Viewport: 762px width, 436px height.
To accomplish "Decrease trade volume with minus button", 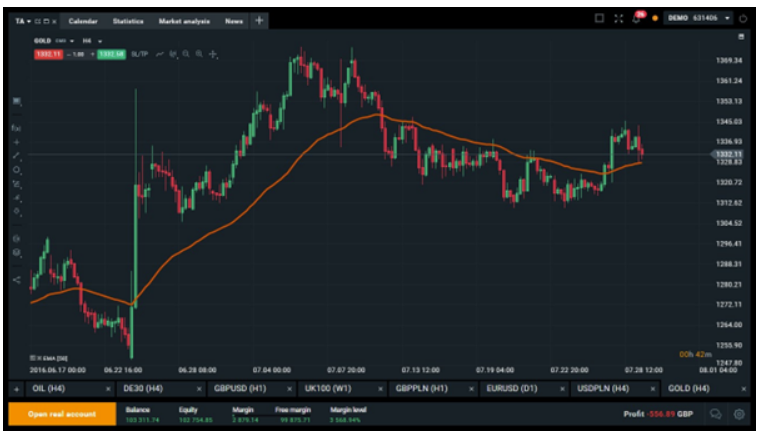I will (68, 54).
